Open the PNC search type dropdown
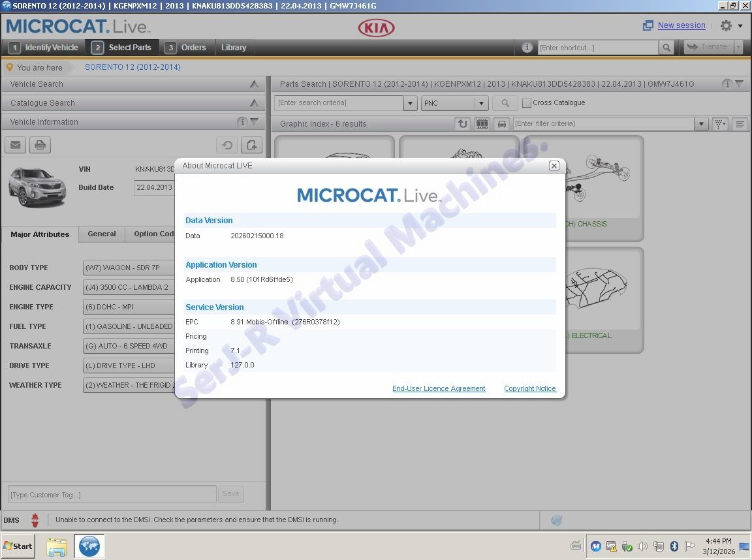 tap(481, 103)
